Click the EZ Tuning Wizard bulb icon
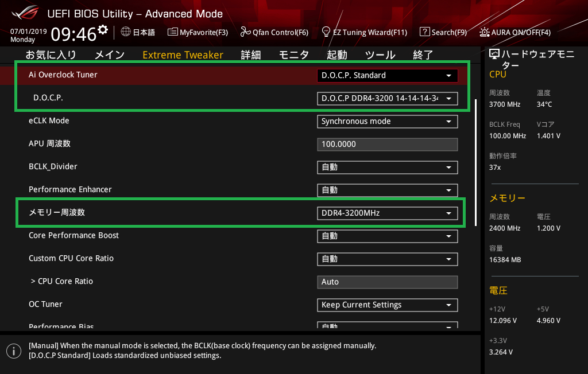This screenshot has height=374, width=588. point(326,32)
